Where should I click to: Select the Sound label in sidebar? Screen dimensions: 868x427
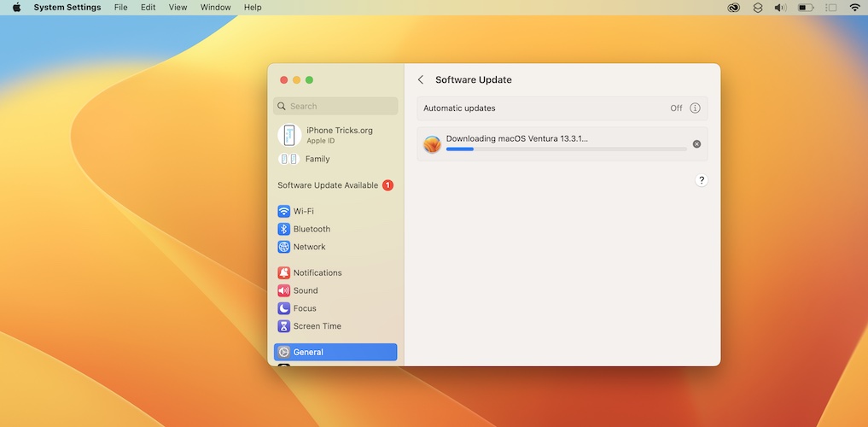tap(306, 290)
